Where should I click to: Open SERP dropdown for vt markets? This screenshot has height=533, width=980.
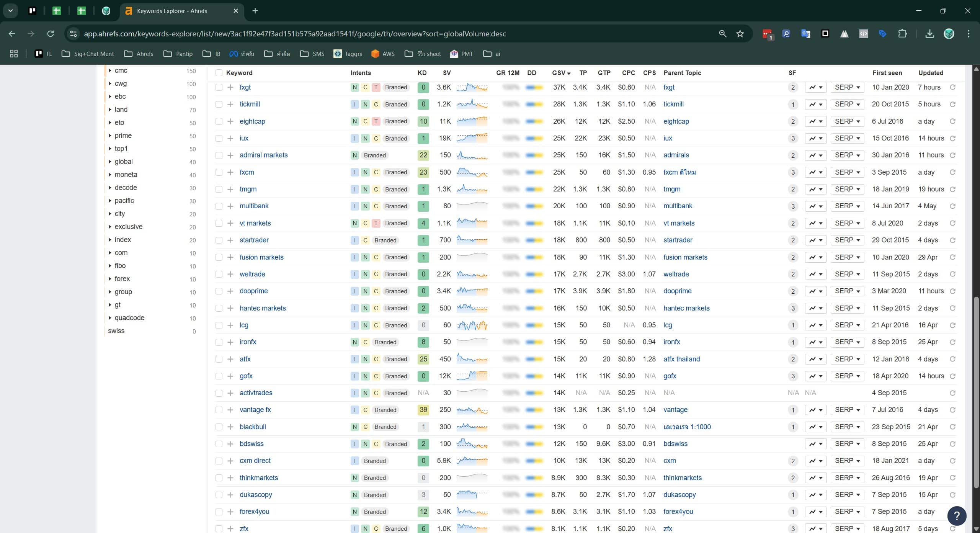click(x=847, y=223)
